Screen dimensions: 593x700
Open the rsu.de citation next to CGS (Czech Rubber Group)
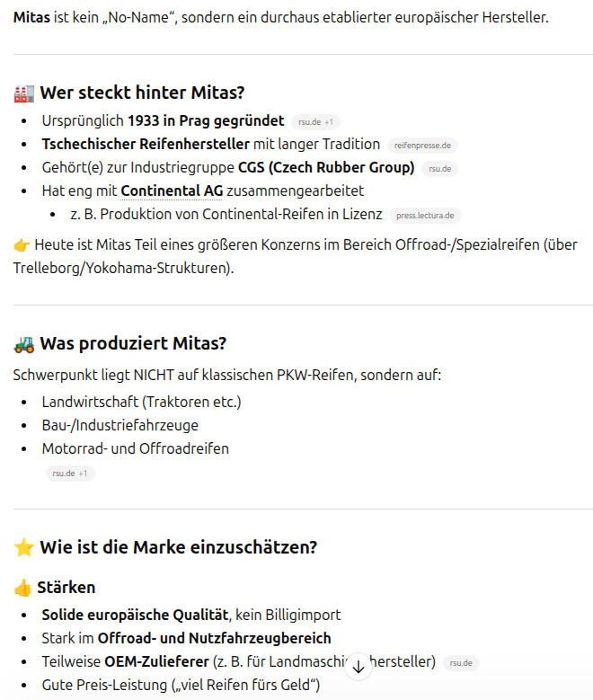tap(440, 168)
